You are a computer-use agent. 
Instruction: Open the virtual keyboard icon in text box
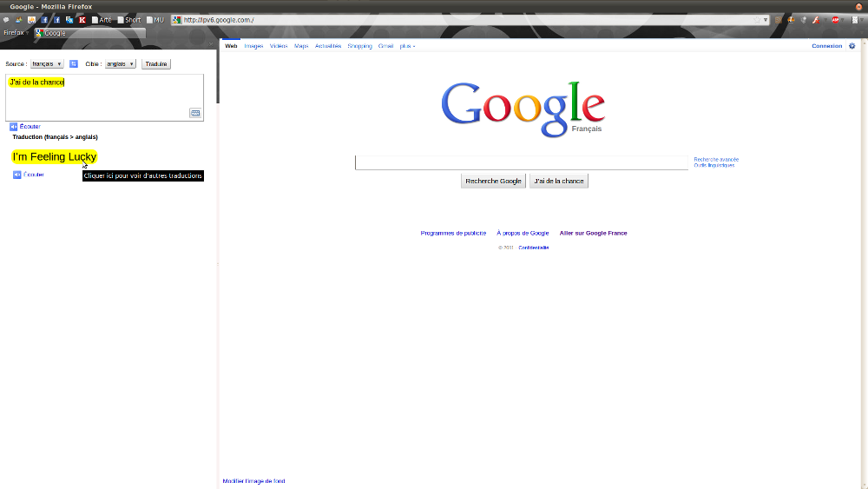(195, 113)
